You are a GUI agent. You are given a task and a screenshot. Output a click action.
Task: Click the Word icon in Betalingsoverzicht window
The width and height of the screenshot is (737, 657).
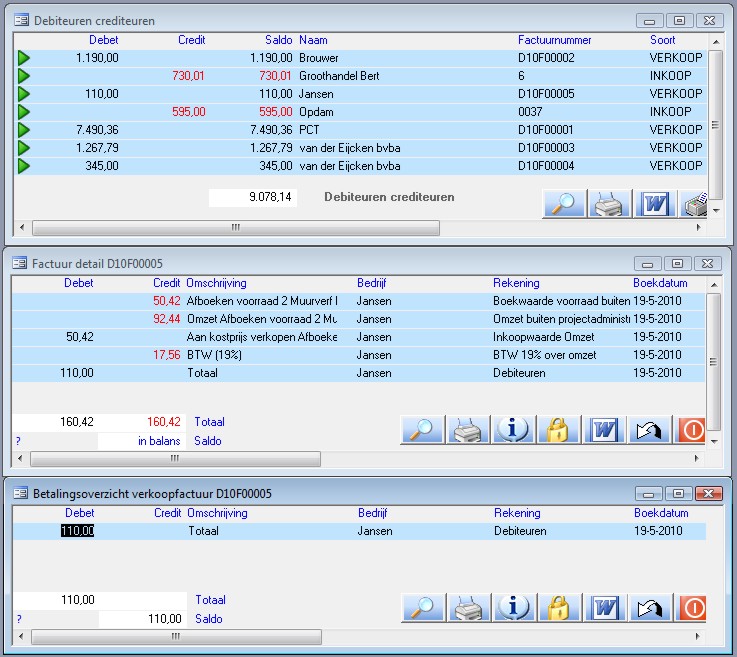coord(605,607)
